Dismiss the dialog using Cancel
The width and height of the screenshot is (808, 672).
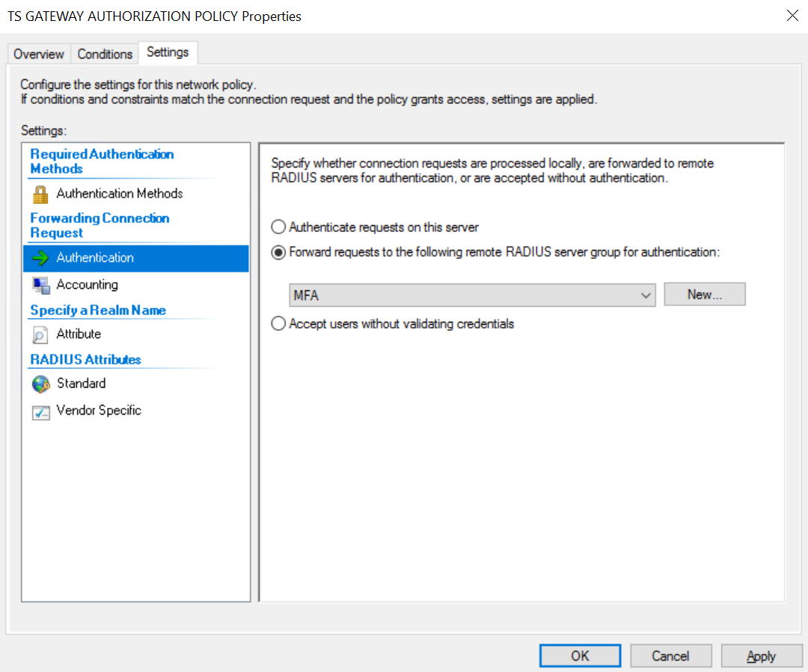[x=670, y=656]
